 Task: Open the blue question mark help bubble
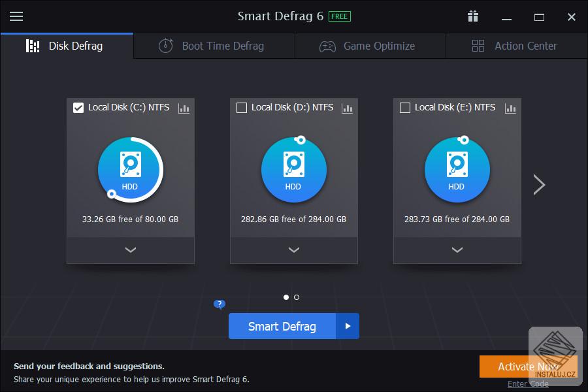coord(220,304)
